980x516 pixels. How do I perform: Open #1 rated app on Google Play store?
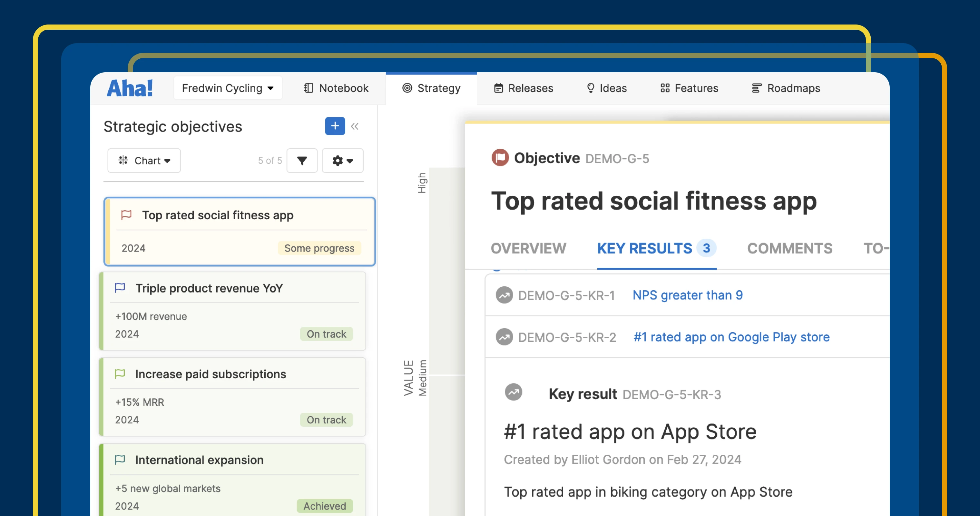(731, 337)
